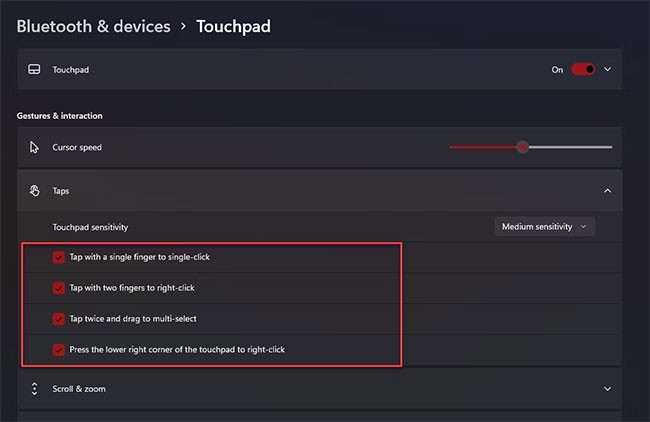This screenshot has width=650, height=422.
Task: Click the touchpad device icon
Action: [x=34, y=70]
